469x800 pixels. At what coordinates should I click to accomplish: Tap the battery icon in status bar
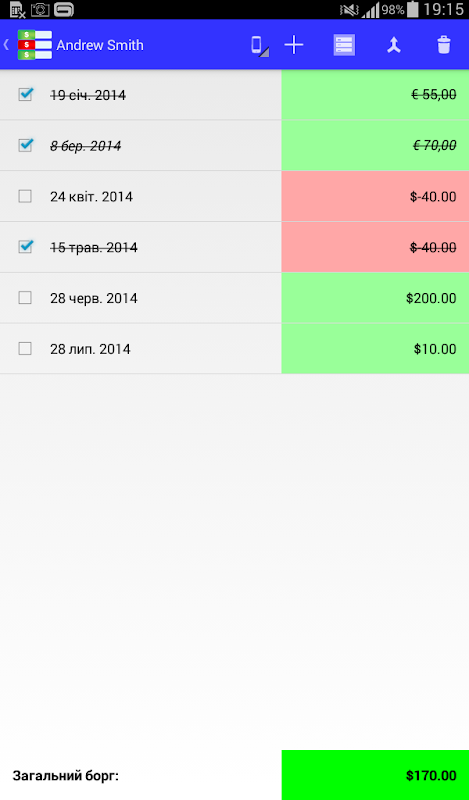[413, 9]
